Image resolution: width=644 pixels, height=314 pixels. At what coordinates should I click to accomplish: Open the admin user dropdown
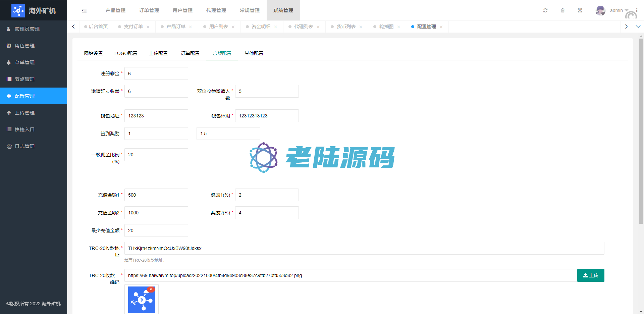[619, 11]
